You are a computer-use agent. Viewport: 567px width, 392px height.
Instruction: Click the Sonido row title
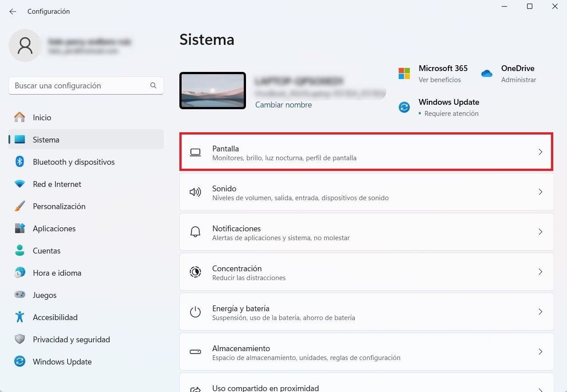224,189
